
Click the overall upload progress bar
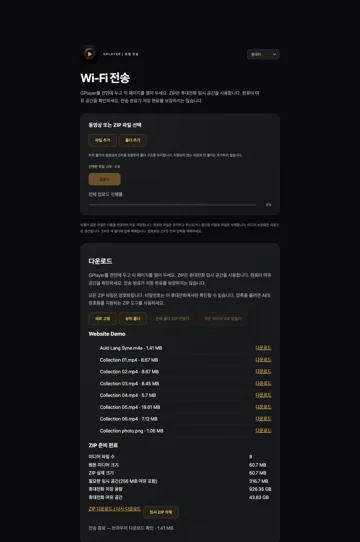click(172, 205)
